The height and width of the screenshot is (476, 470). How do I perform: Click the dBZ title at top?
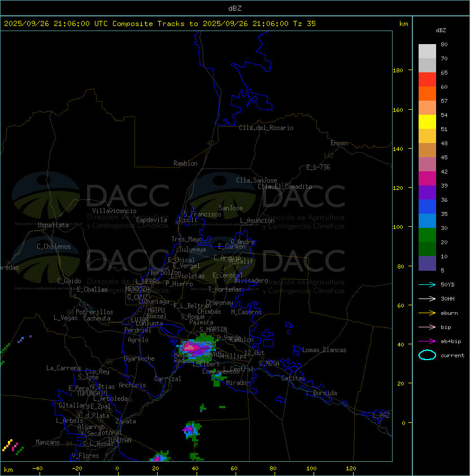pos(235,8)
